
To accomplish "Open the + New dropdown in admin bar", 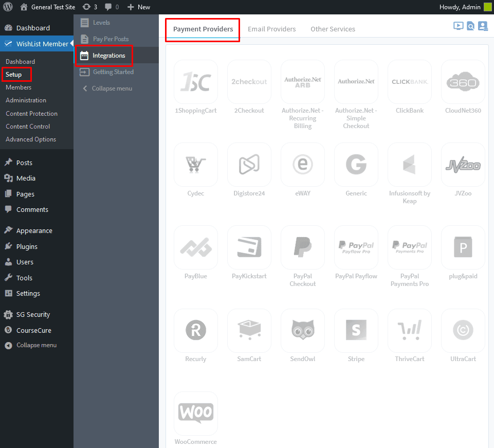I will [x=139, y=7].
